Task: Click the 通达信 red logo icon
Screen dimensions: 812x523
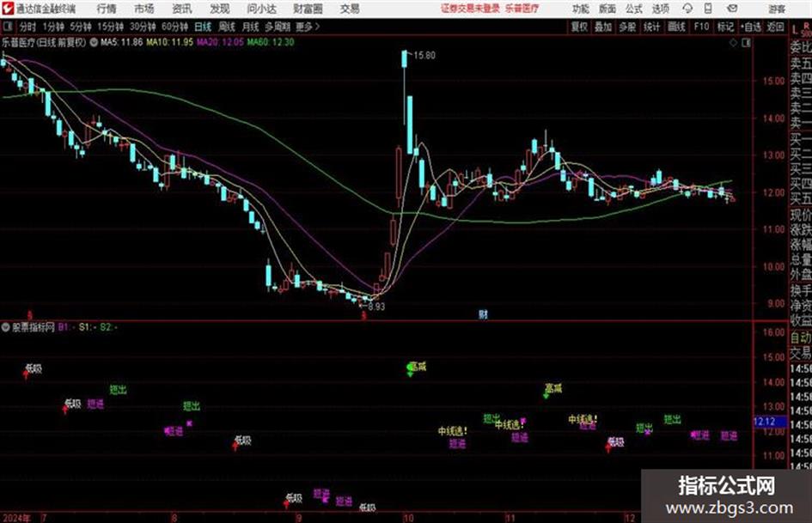Action: [x=8, y=9]
